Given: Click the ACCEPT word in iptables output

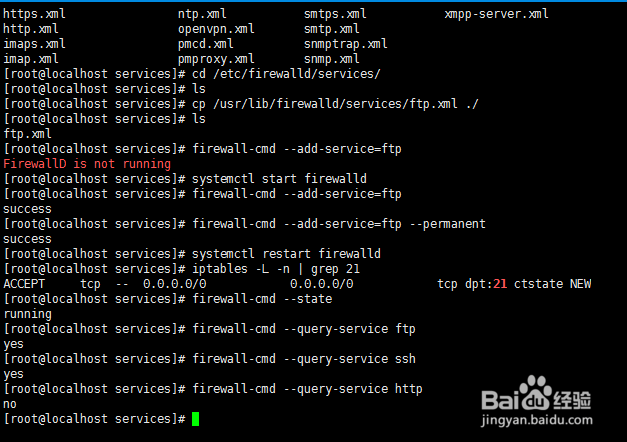Looking at the screenshot, I should click(x=25, y=284).
